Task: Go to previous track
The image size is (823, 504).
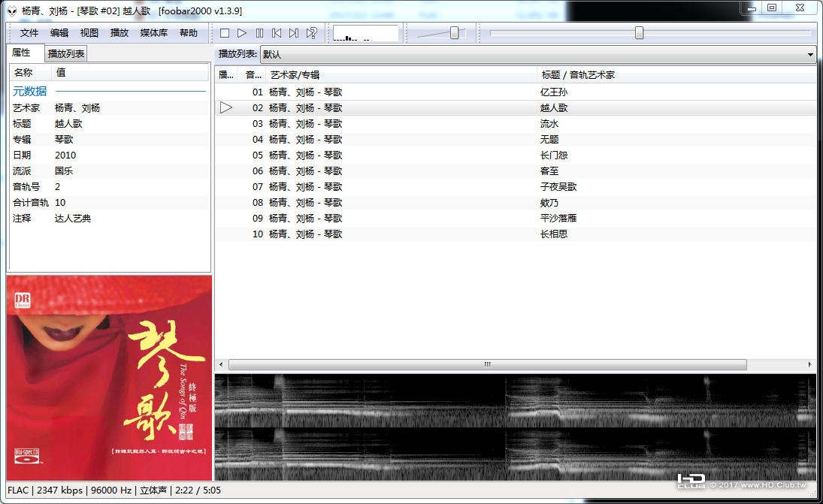Action: tap(277, 33)
